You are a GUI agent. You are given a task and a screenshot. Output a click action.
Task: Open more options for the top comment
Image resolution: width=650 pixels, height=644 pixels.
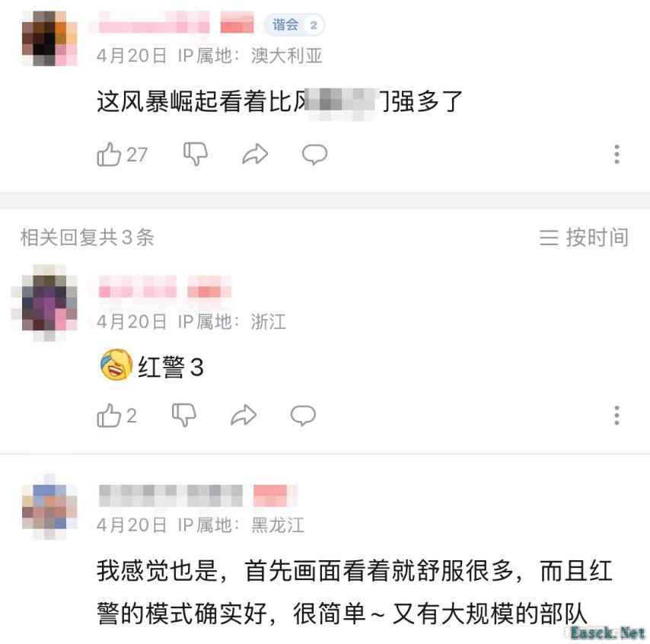pos(617,155)
